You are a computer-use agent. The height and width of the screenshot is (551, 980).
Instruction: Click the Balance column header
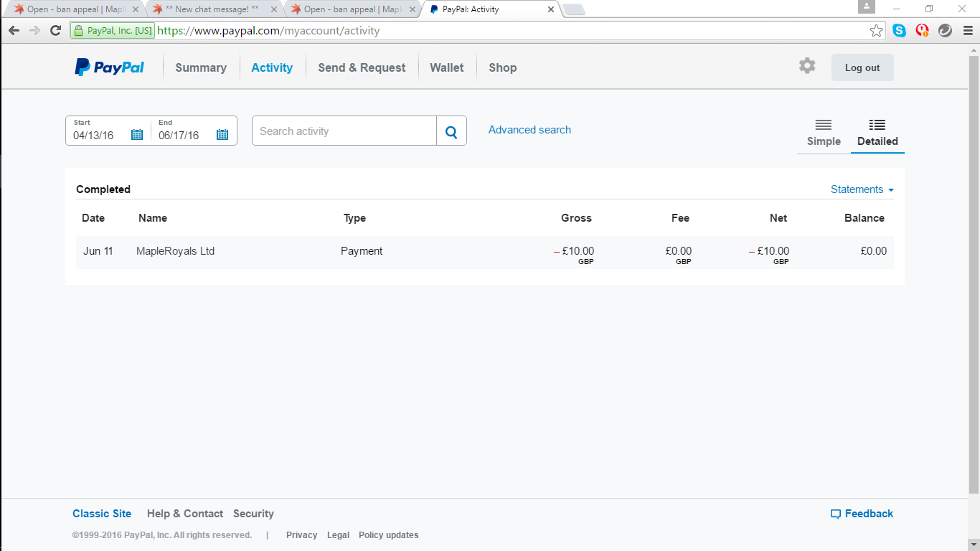pyautogui.click(x=864, y=218)
